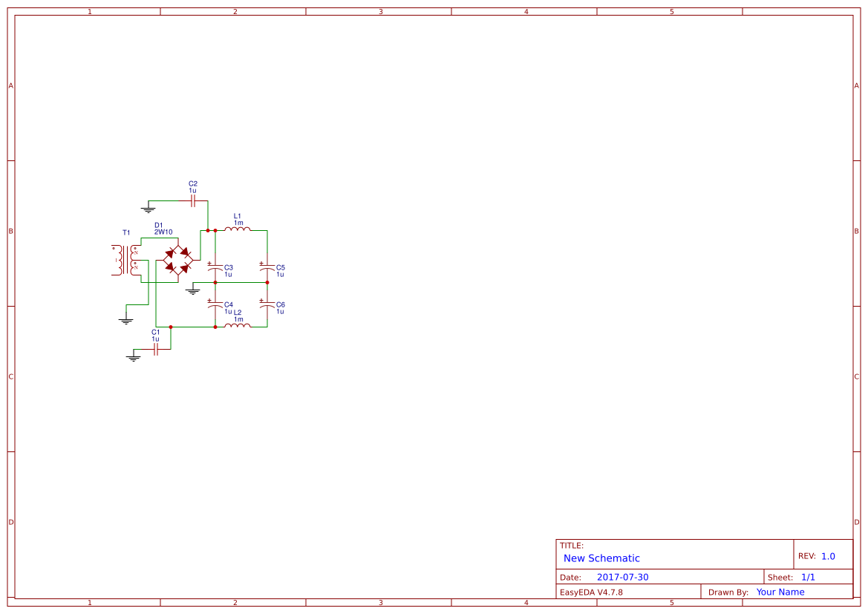Image resolution: width=868 pixels, height=614 pixels.
Task: Select the capacitor C5 value label 1u
Action: pos(280,274)
